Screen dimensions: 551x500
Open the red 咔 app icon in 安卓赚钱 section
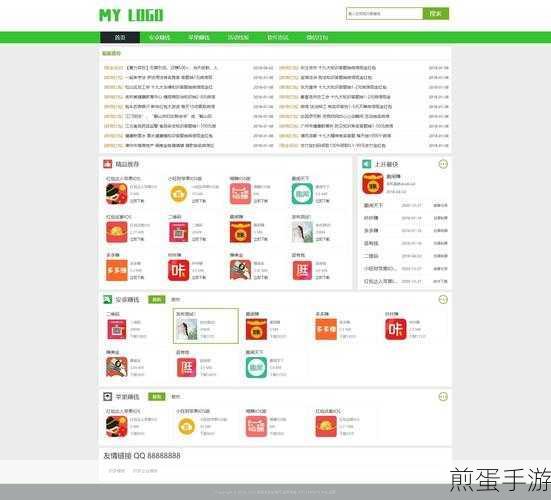(396, 329)
